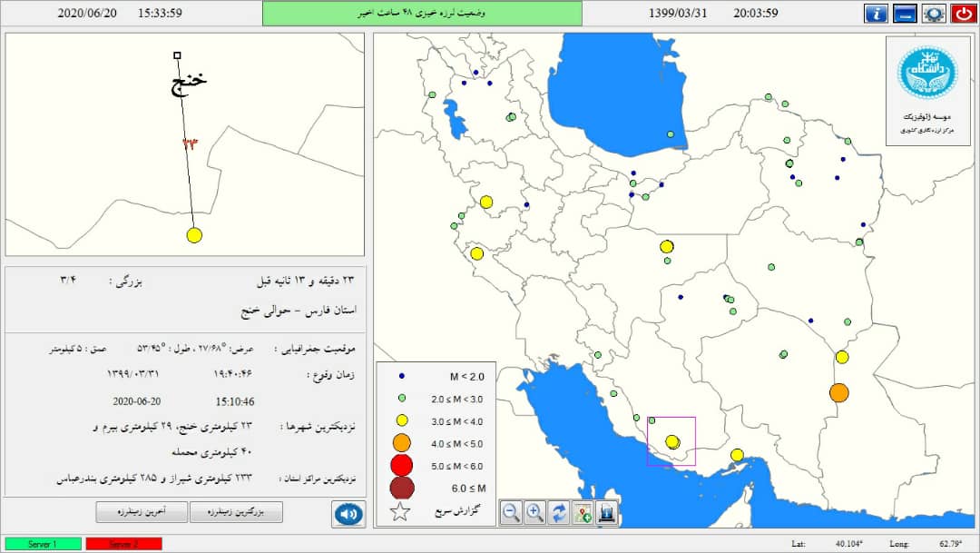The height and width of the screenshot is (553, 980).
Task: Click the Gregorian date 2020/06/20 at top
Action: tap(87, 13)
